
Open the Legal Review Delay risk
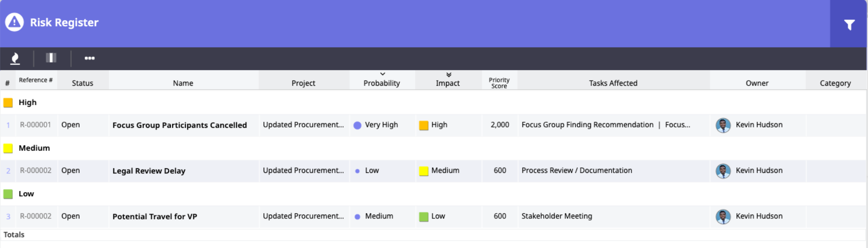click(x=149, y=171)
